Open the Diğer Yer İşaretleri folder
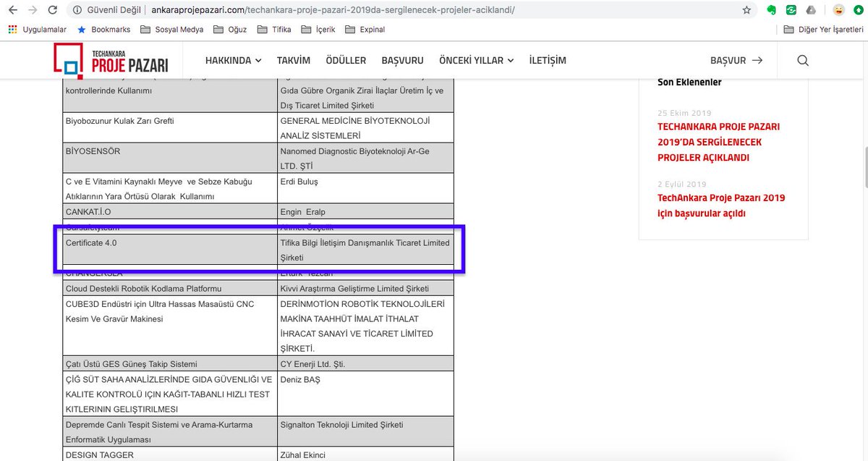The image size is (868, 461). 824,30
